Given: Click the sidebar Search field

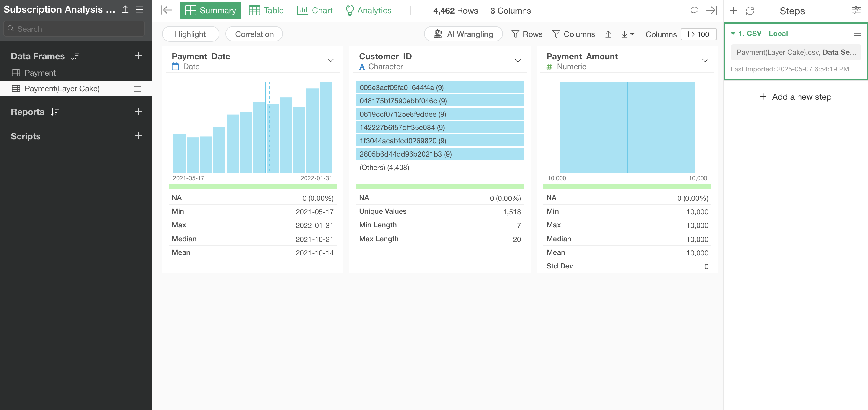Looking at the screenshot, I should tap(74, 29).
